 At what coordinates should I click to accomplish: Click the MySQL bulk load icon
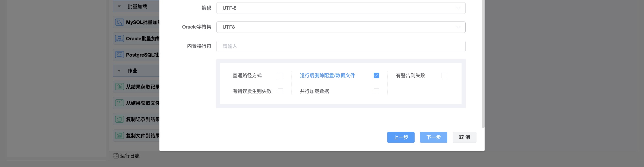(x=119, y=22)
